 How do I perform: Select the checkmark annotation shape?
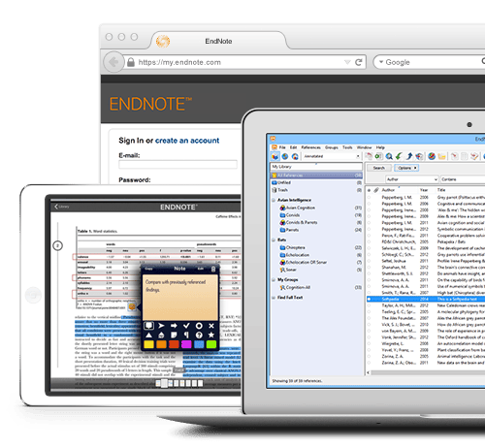[186, 326]
